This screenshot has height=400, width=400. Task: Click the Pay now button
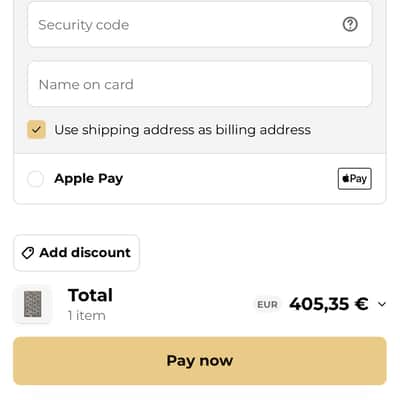click(200, 361)
